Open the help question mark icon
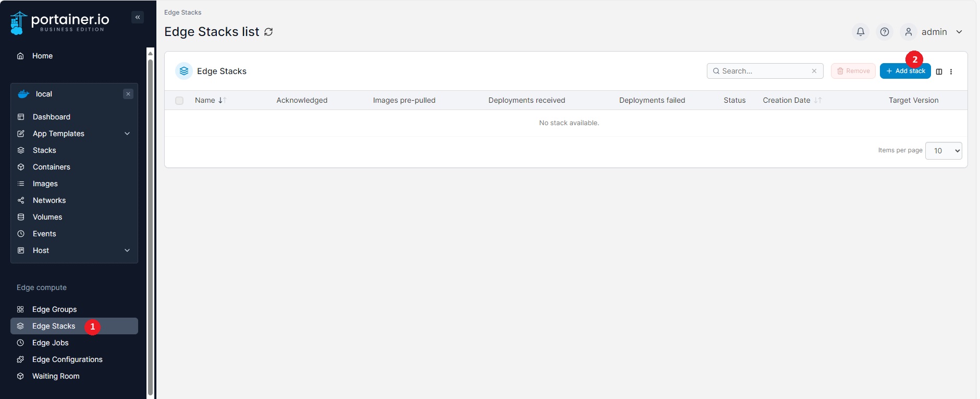This screenshot has height=399, width=980. coord(885,32)
